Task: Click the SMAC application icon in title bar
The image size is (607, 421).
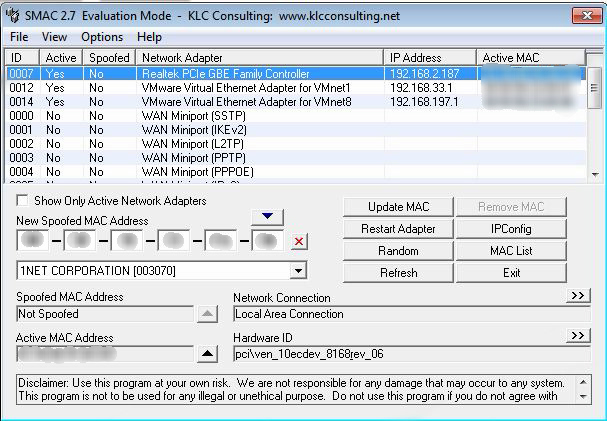Action: tap(13, 16)
